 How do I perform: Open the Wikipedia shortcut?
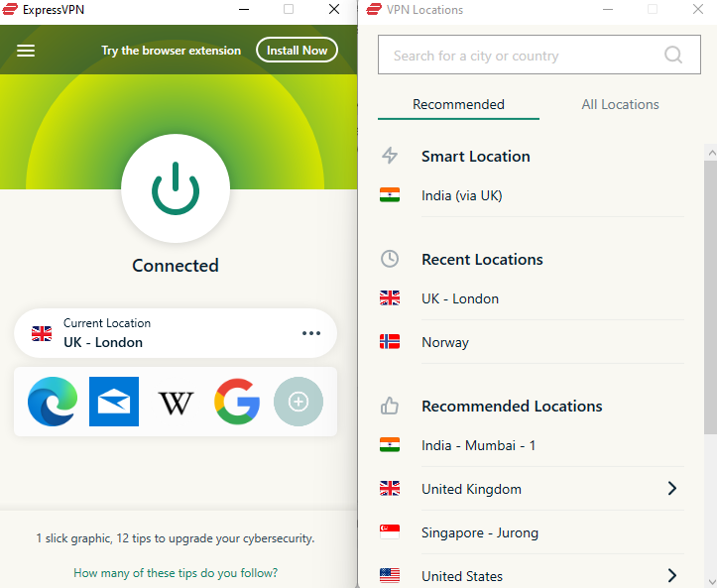177,403
